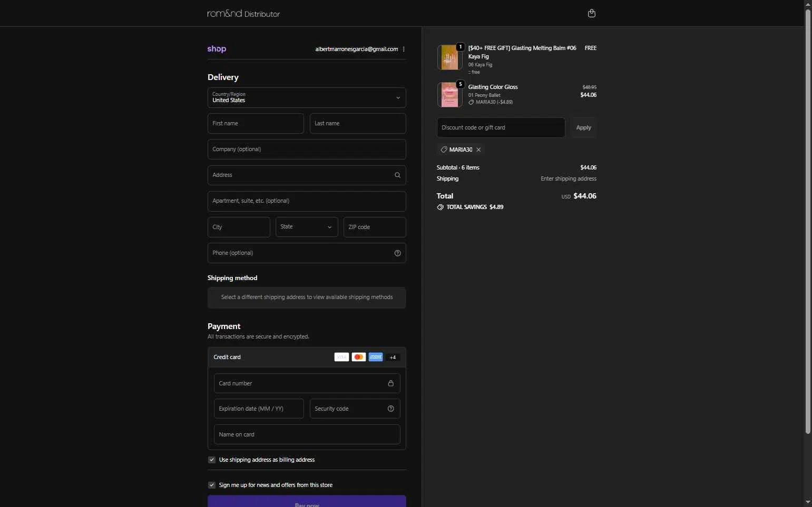
Task: Click the crossed-out price $48.95
Action: point(589,87)
